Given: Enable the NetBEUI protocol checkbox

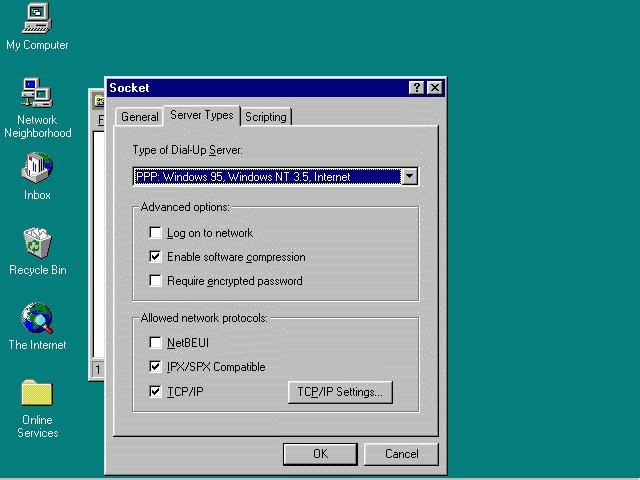Looking at the screenshot, I should [x=155, y=342].
